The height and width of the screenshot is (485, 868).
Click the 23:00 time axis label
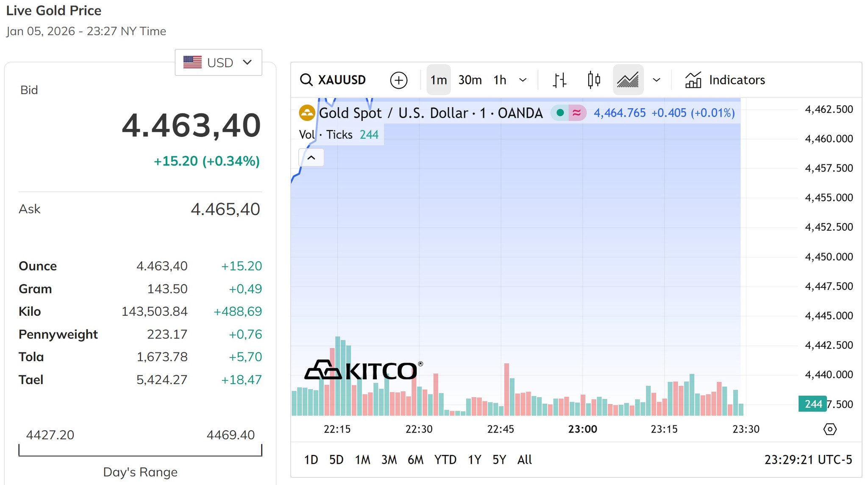(x=582, y=429)
